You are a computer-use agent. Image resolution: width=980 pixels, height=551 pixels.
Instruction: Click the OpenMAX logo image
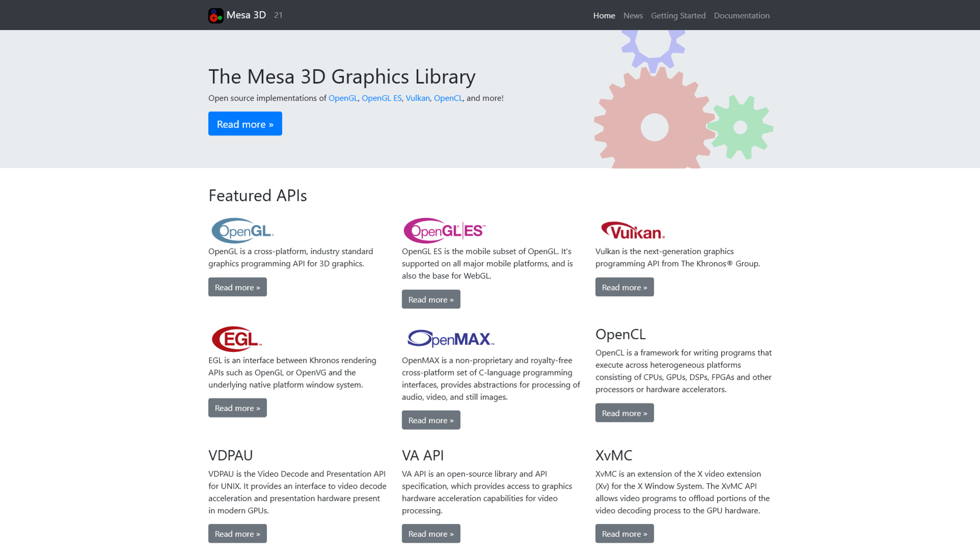(451, 338)
